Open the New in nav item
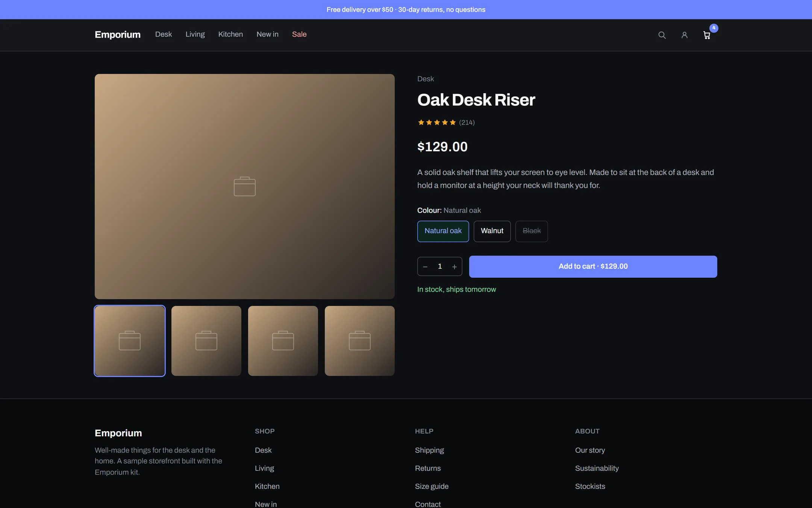Viewport: 812px width, 508px height. click(x=267, y=34)
